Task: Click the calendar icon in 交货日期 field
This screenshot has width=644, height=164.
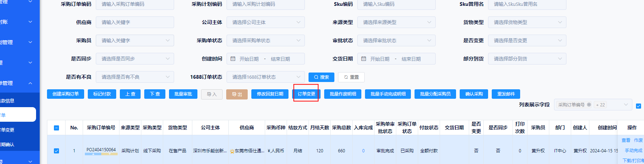Action: [364, 59]
